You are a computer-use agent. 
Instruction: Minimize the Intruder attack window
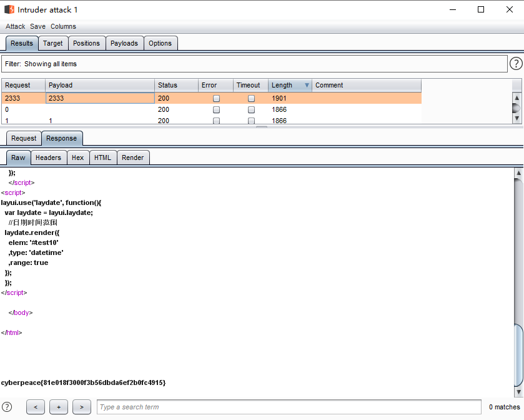tap(453, 9)
